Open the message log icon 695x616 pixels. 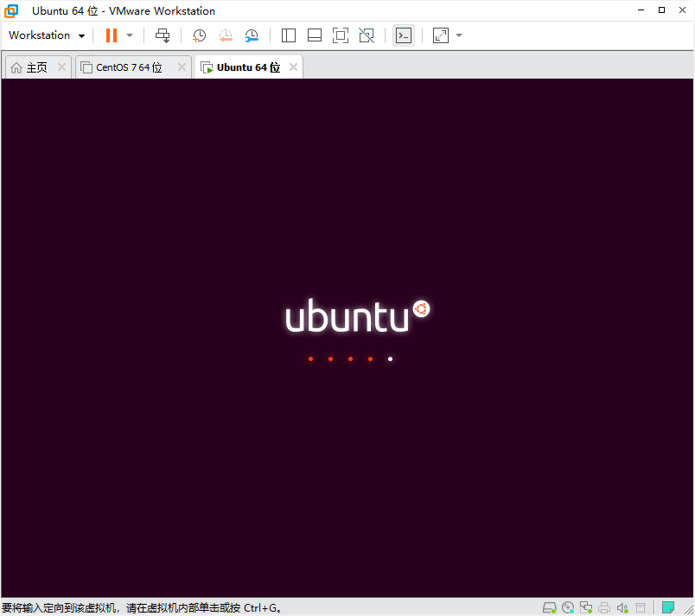(x=668, y=607)
